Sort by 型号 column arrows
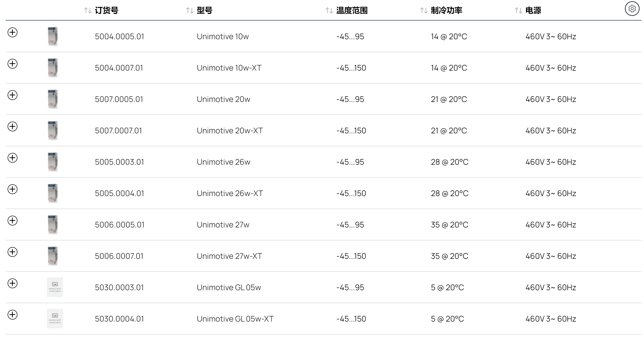 (190, 11)
